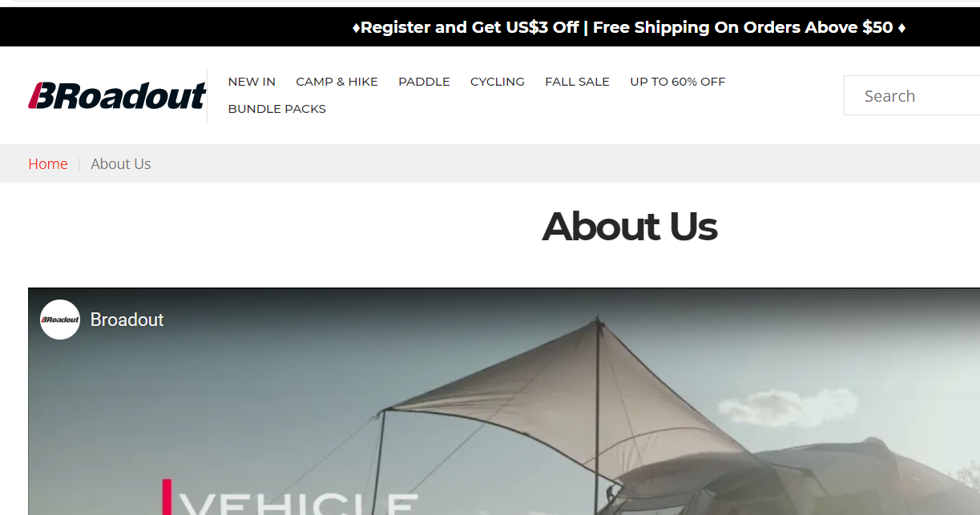Go to BUNDLE PACKS
This screenshot has width=980, height=515.
[276, 109]
